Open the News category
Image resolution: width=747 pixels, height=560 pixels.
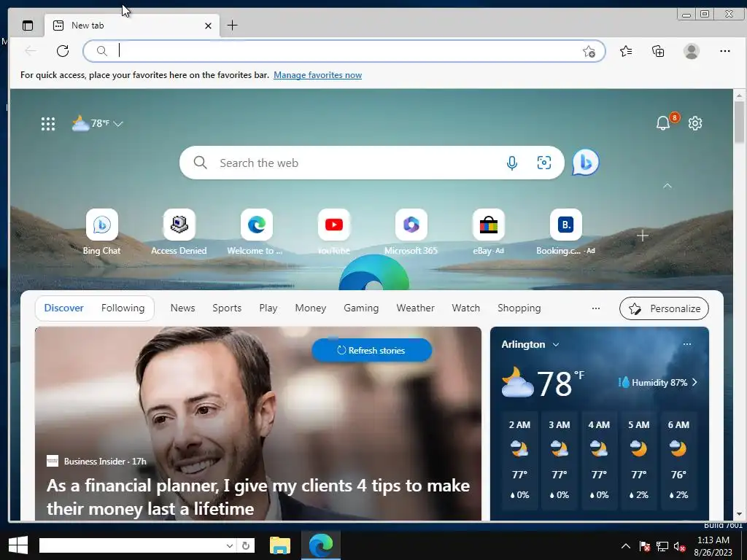183,308
